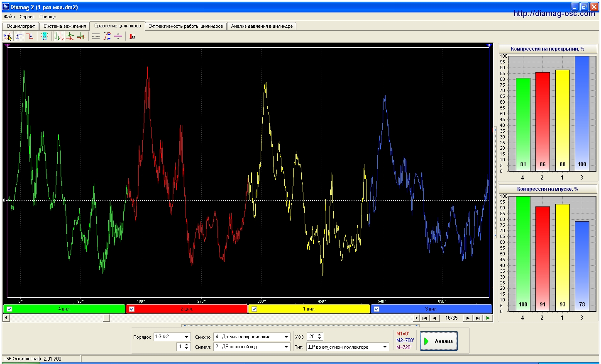Image resolution: width=601 pixels, height=364 pixels.
Task: Click the M1=0° marker readout
Action: (403, 334)
